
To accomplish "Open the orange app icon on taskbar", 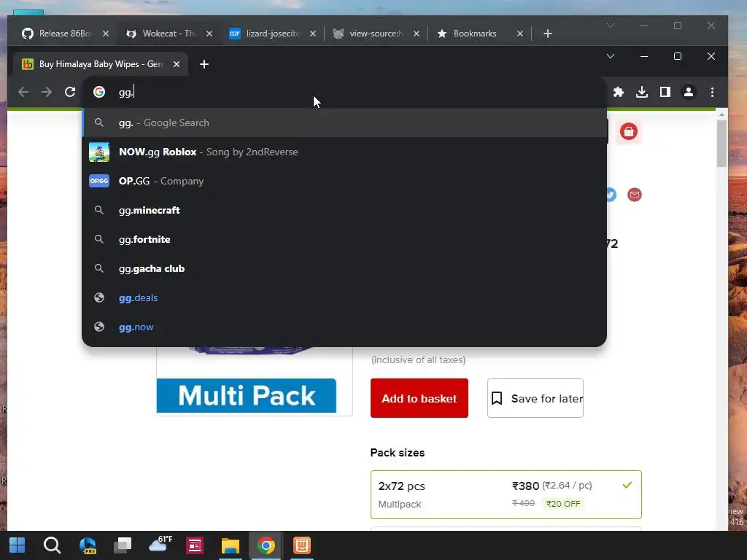I will pyautogui.click(x=301, y=545).
